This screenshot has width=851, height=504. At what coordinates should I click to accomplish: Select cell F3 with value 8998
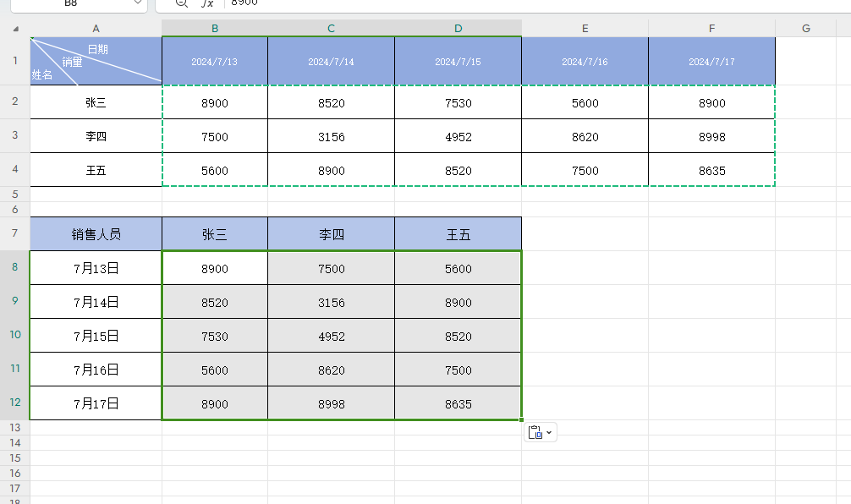(712, 136)
